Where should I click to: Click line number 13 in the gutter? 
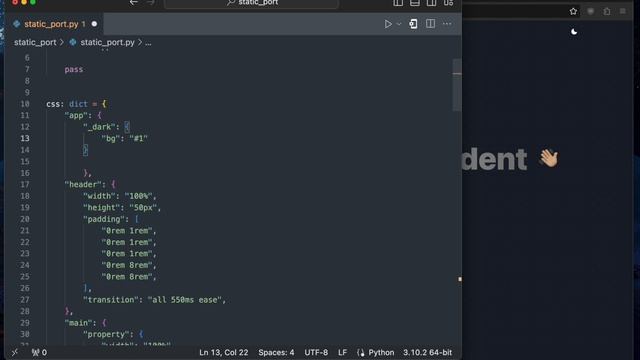pyautogui.click(x=25, y=138)
